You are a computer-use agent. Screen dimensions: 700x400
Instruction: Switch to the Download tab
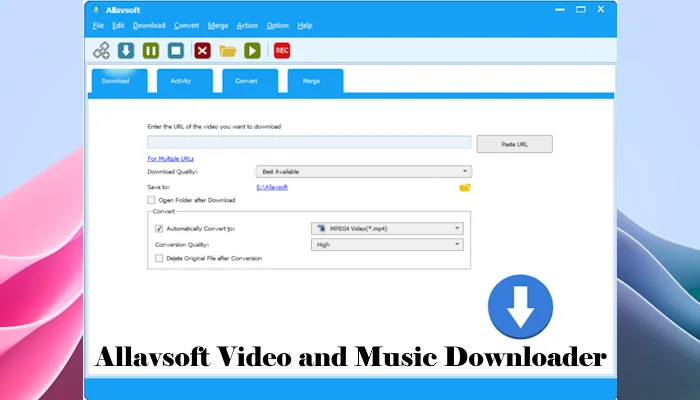click(119, 81)
